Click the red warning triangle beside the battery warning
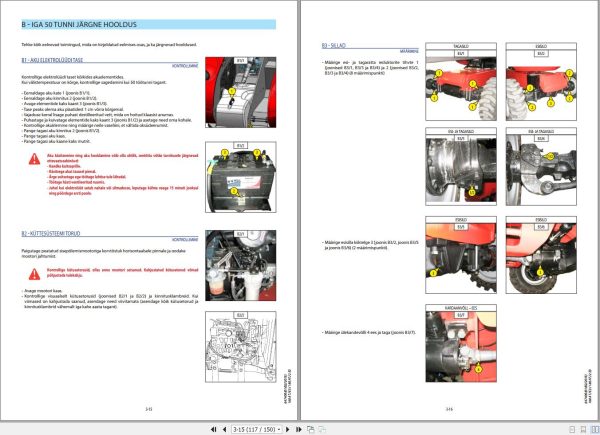Viewport: 600px width, 435px height. (x=34, y=159)
